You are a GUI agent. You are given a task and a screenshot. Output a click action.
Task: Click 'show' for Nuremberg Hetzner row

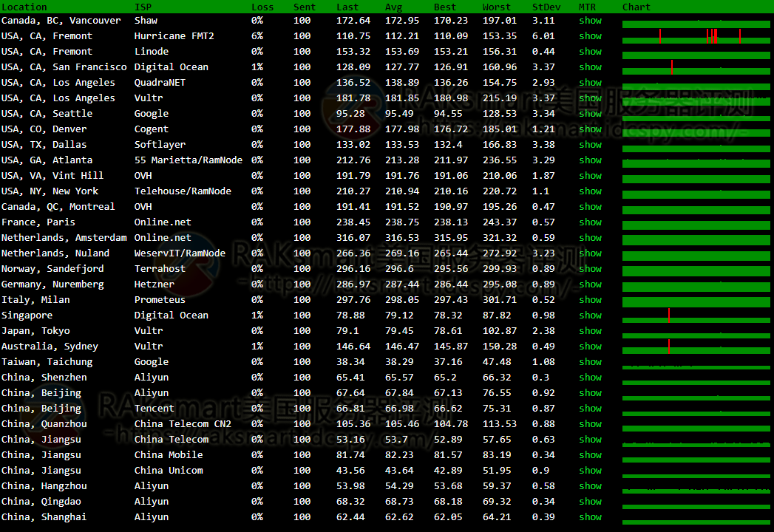coord(590,284)
